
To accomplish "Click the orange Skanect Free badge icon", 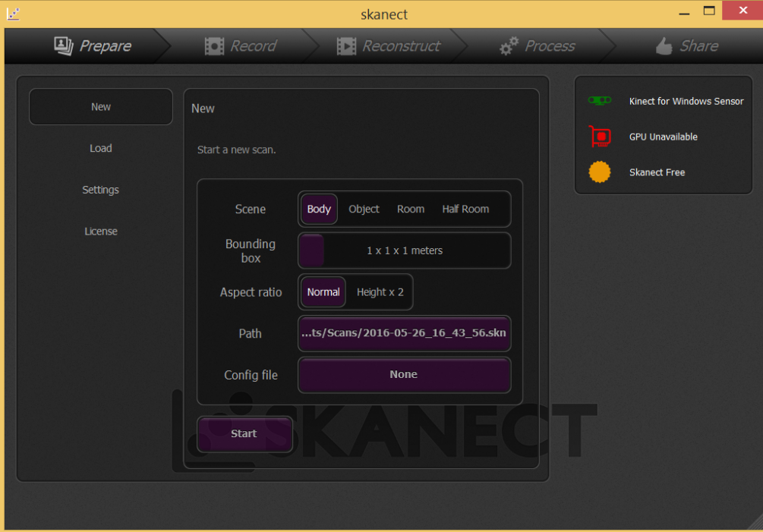I will click(600, 172).
